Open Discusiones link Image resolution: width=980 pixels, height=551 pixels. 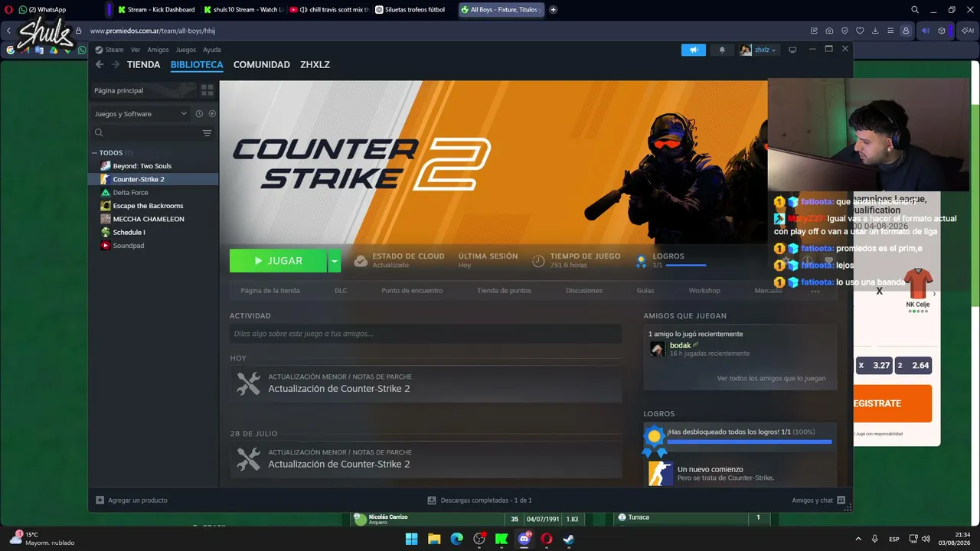[584, 291]
